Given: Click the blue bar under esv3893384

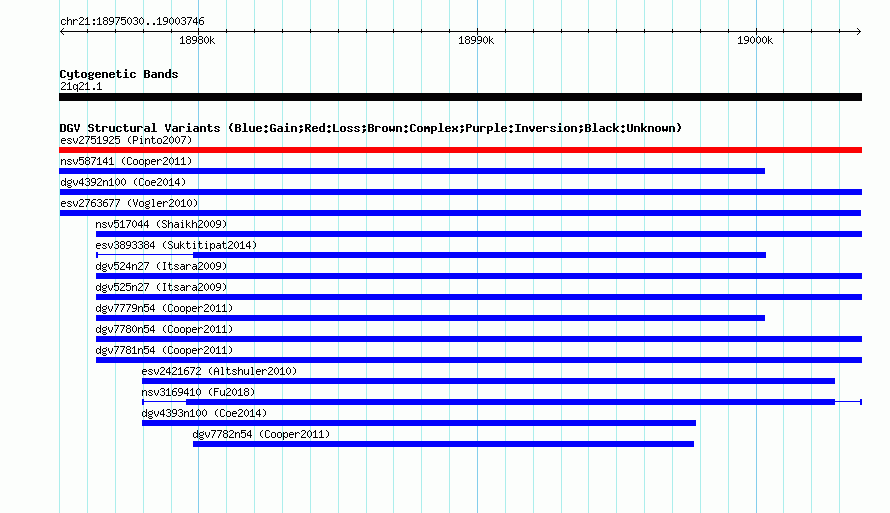Looking at the screenshot, I should [480, 255].
